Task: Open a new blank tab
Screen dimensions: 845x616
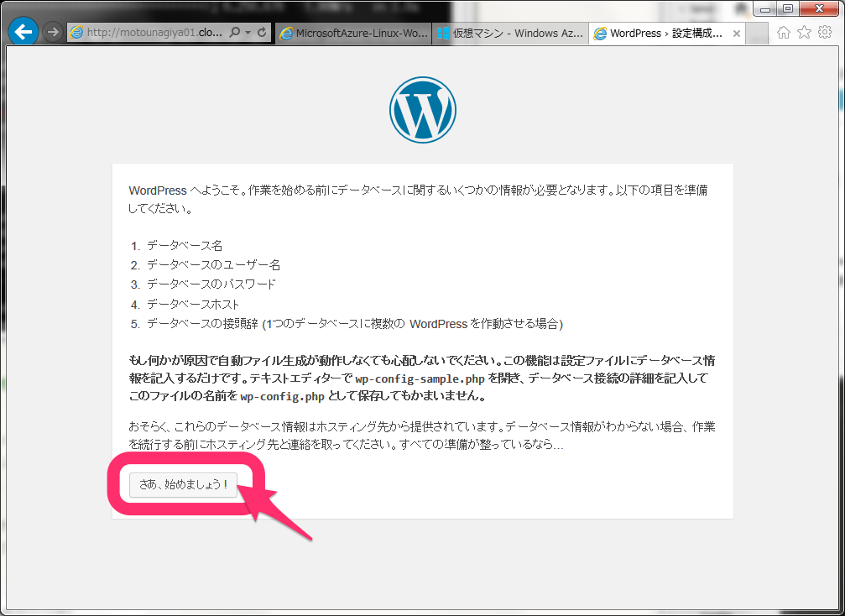Action: point(757,34)
